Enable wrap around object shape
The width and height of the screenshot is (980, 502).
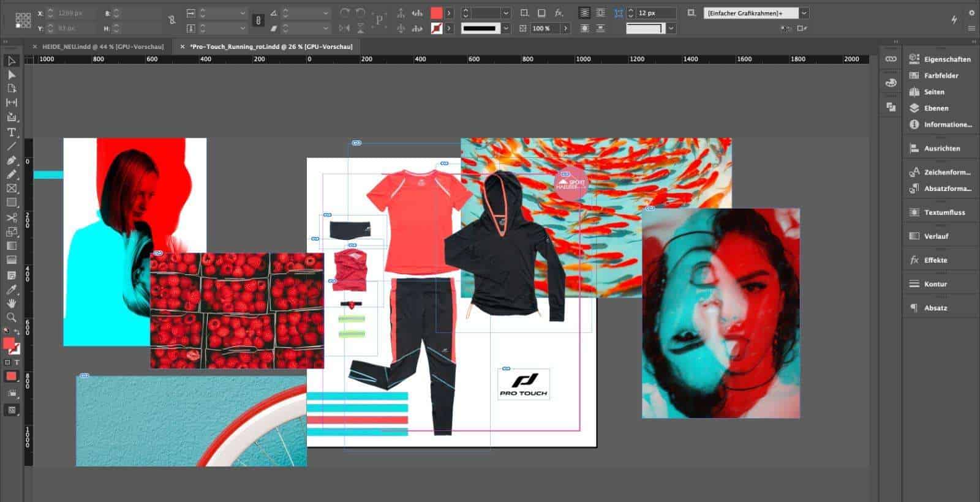[584, 28]
